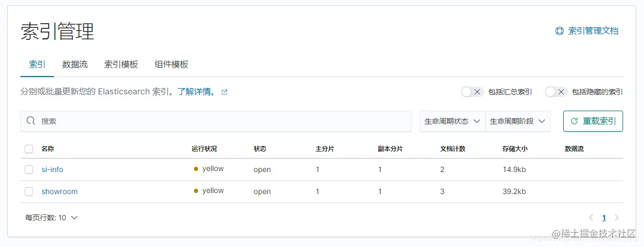Select page 1 in the pagination
644x247 pixels.
604,218
